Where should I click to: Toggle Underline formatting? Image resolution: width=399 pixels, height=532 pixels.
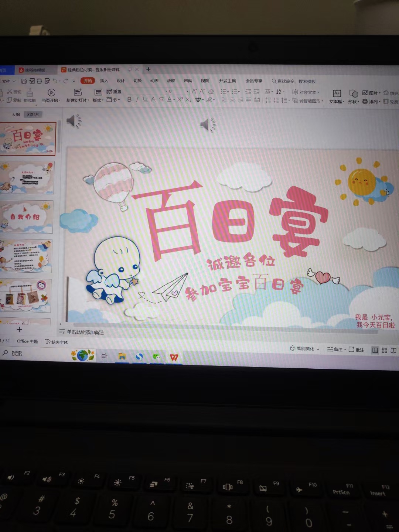pyautogui.click(x=145, y=99)
